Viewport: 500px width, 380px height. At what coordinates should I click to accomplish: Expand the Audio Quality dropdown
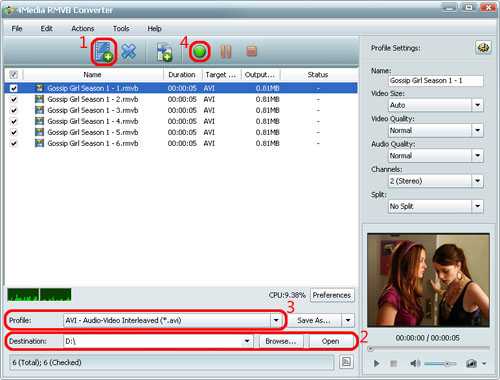[477, 156]
